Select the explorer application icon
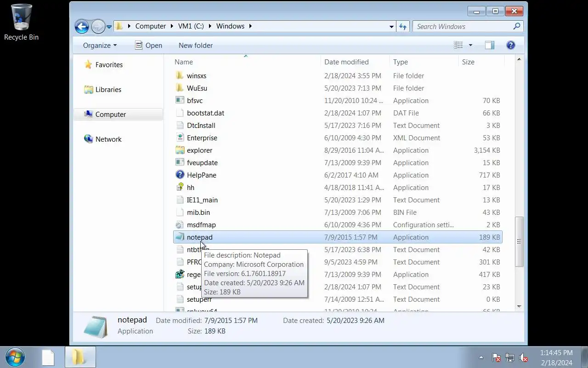The width and height of the screenshot is (588, 368). pos(180,150)
